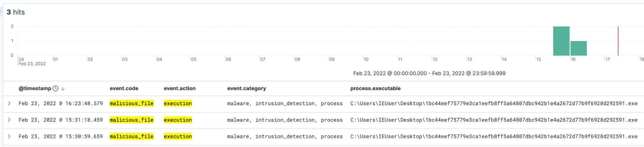This screenshot has width=644, height=147.
Task: Expand the 15:31:18.459 event row
Action: (9, 120)
